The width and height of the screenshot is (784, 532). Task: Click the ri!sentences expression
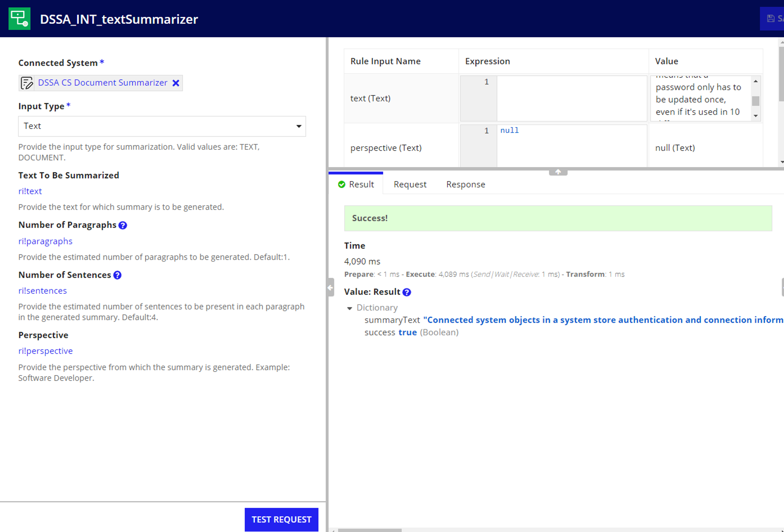tap(42, 291)
